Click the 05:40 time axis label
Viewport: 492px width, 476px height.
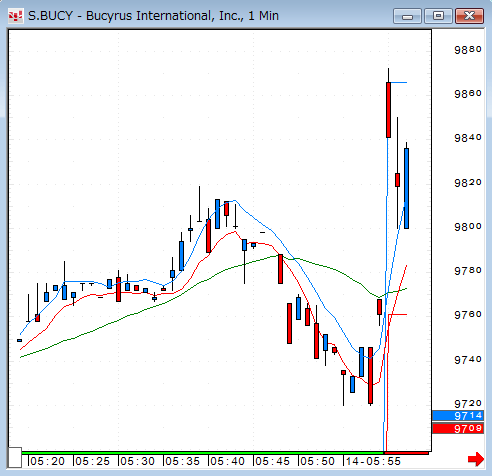tap(227, 461)
